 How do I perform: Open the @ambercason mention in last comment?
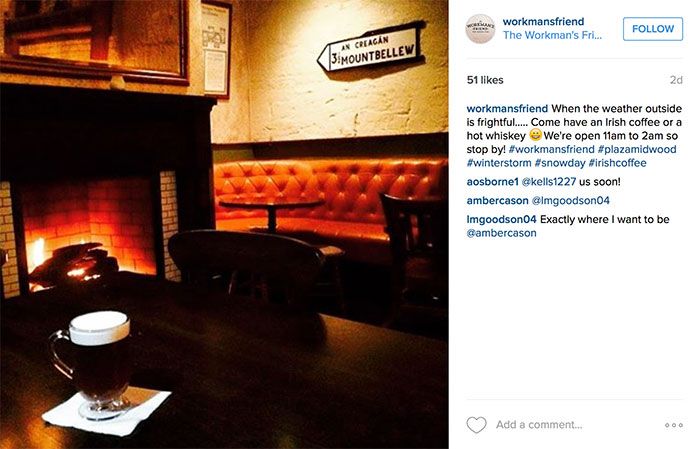click(501, 233)
